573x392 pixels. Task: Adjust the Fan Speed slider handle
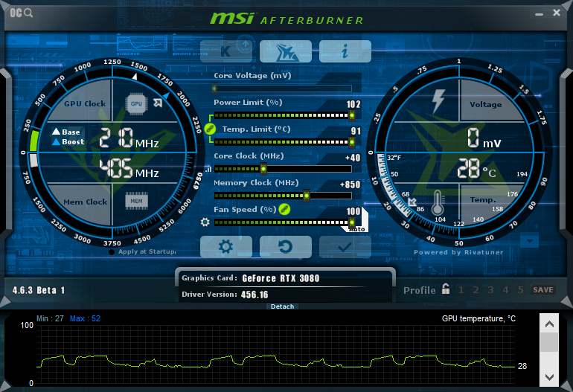pos(351,222)
